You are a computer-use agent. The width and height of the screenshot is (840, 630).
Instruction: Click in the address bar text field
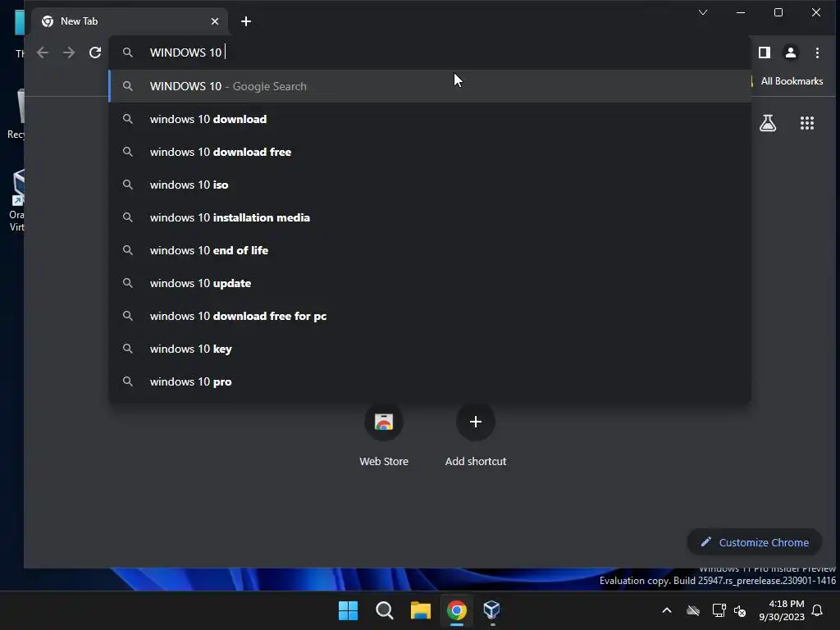point(428,52)
